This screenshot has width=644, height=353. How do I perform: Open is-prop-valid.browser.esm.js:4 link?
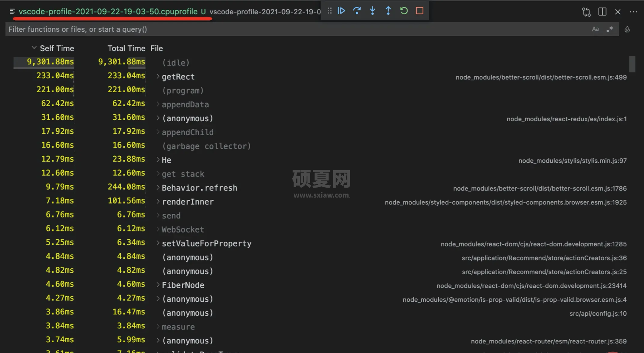point(515,300)
